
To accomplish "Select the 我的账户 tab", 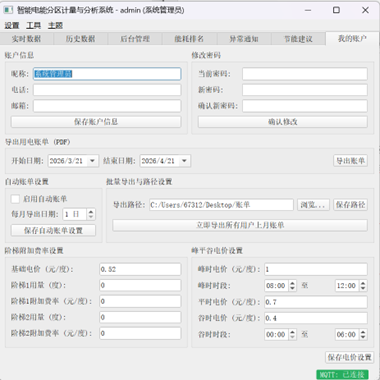I will [x=352, y=38].
